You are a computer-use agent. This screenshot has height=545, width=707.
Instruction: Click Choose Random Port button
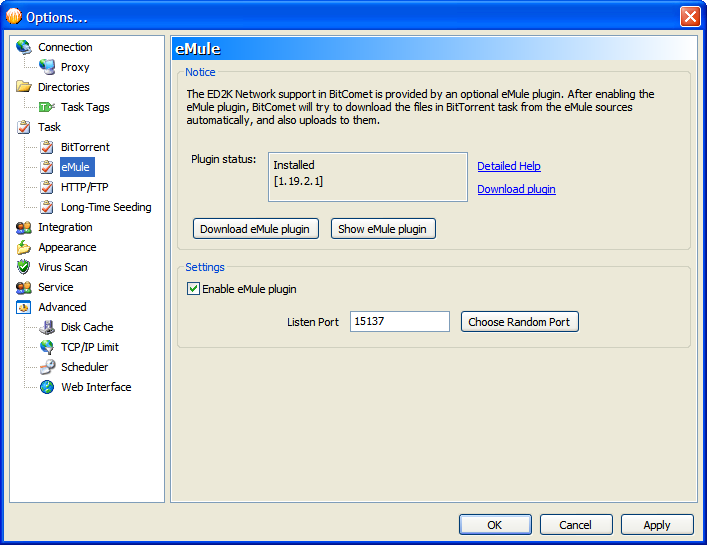(x=519, y=321)
